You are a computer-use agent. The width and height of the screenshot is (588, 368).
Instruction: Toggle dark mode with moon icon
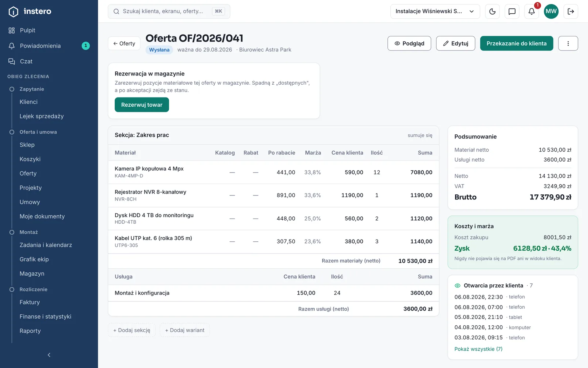(492, 11)
